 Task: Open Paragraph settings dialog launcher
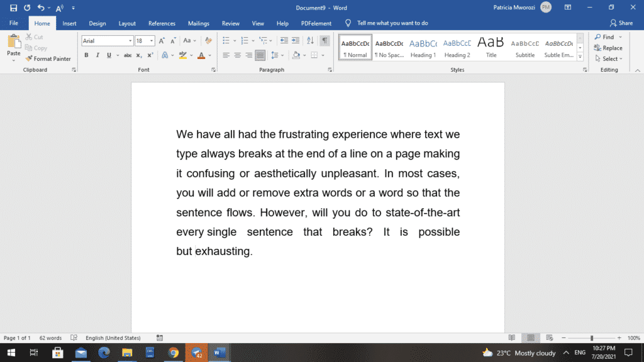330,70
